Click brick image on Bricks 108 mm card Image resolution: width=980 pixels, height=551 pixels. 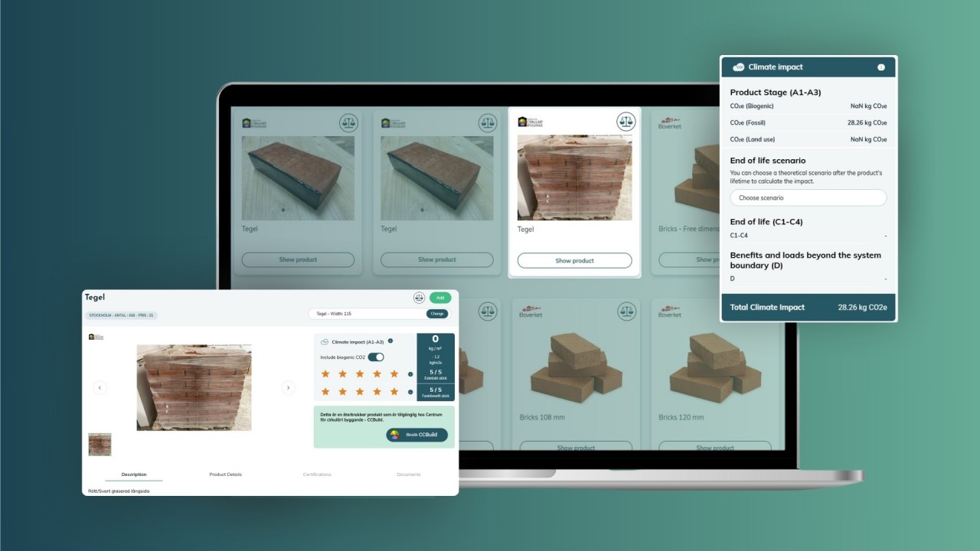576,367
